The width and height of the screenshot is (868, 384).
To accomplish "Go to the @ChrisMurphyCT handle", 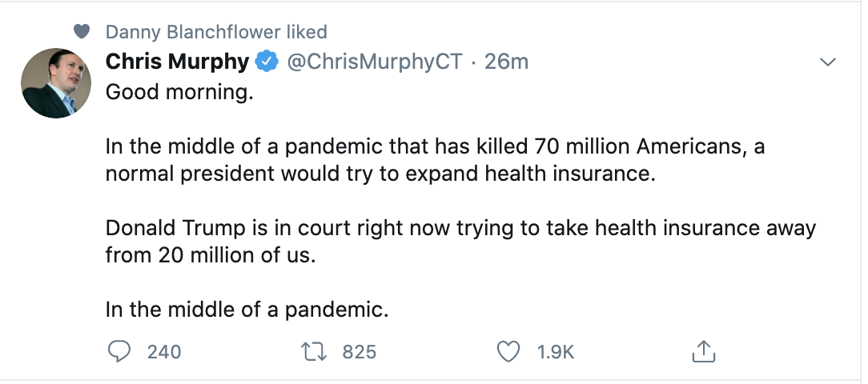I will (375, 62).
